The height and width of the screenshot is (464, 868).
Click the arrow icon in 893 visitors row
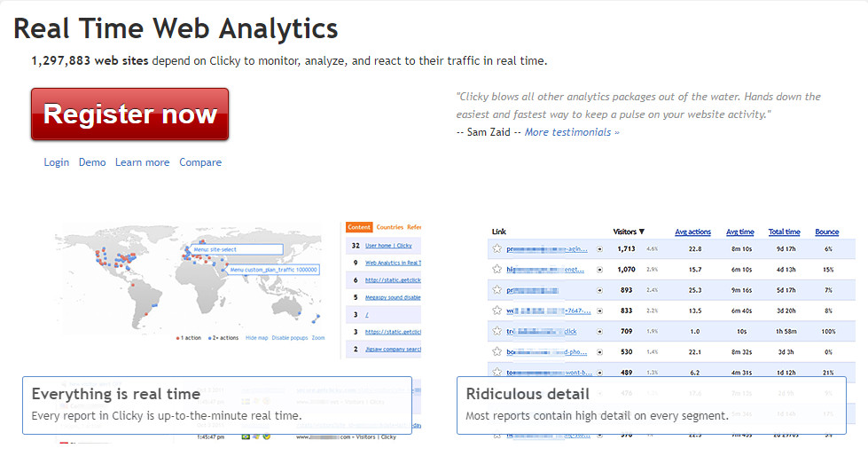coord(599,290)
